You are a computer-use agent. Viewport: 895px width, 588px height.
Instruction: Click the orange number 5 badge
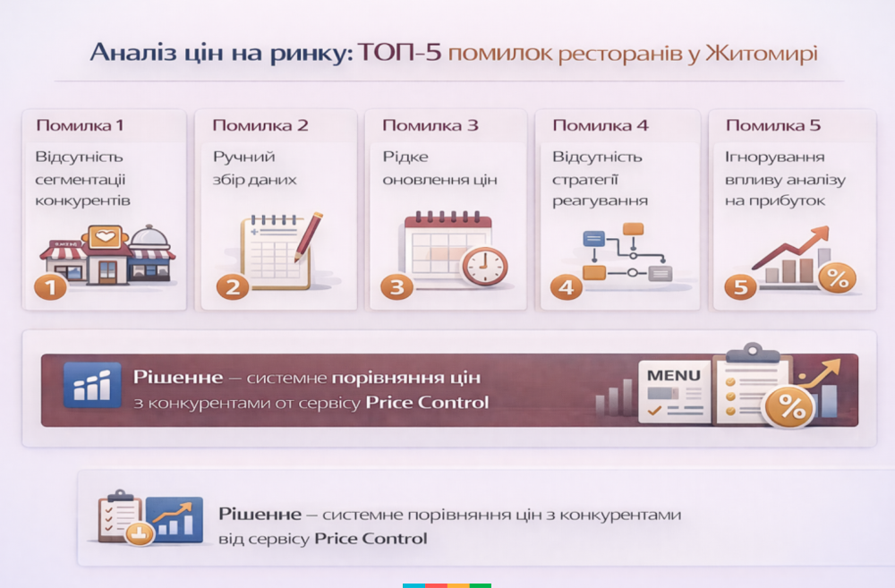pos(739,287)
